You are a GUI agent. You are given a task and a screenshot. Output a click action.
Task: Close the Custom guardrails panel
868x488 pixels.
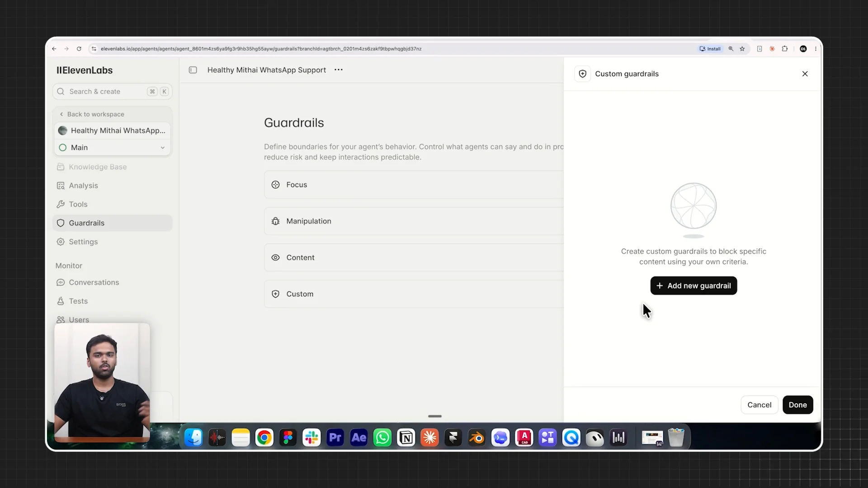coord(805,74)
